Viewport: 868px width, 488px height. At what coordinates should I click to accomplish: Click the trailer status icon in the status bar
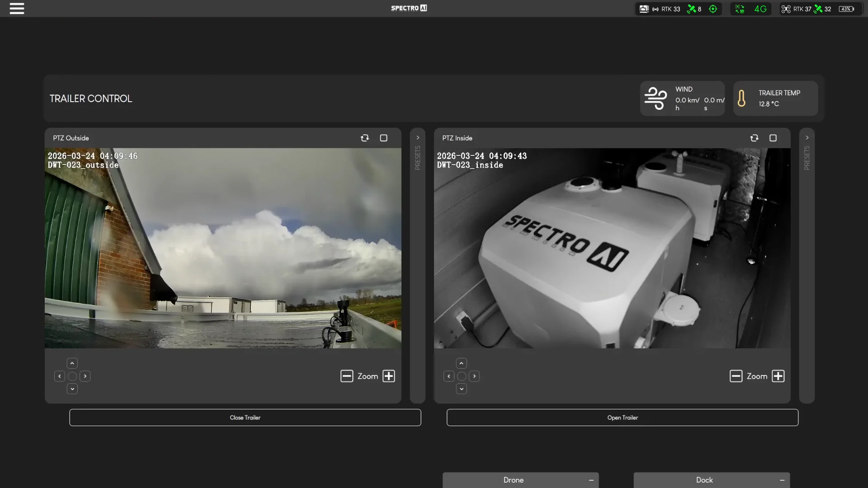pyautogui.click(x=644, y=8)
